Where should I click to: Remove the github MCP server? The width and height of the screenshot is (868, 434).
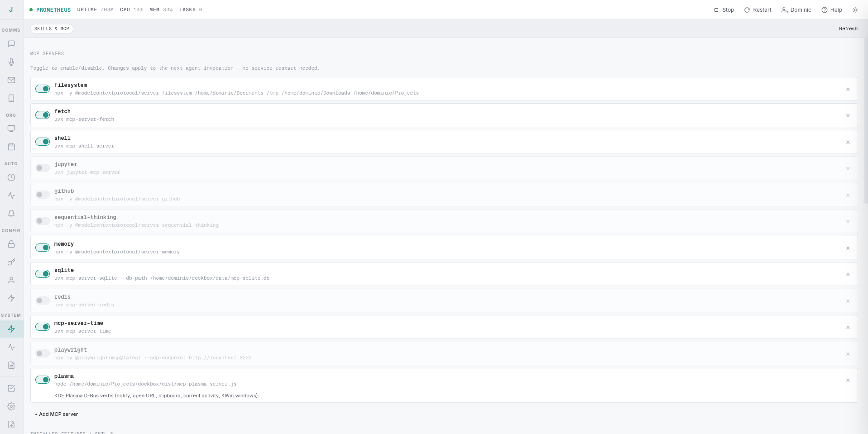[848, 195]
